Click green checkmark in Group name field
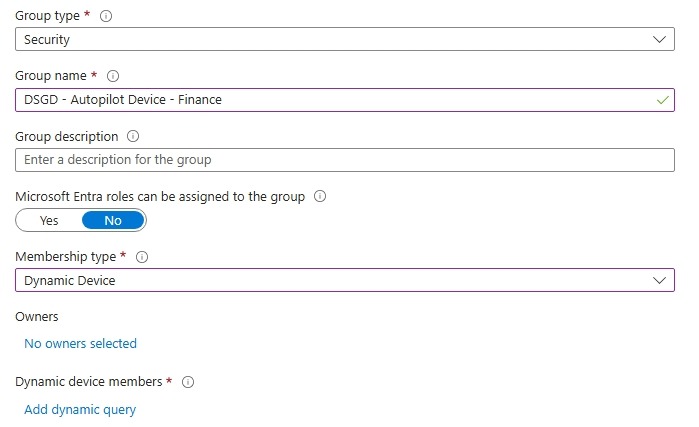 tap(661, 100)
